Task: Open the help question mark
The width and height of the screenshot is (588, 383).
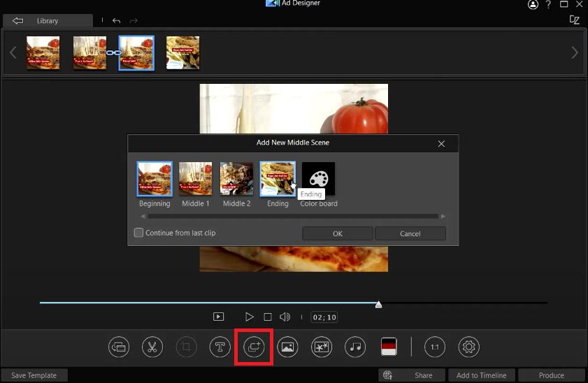Action: (548, 4)
